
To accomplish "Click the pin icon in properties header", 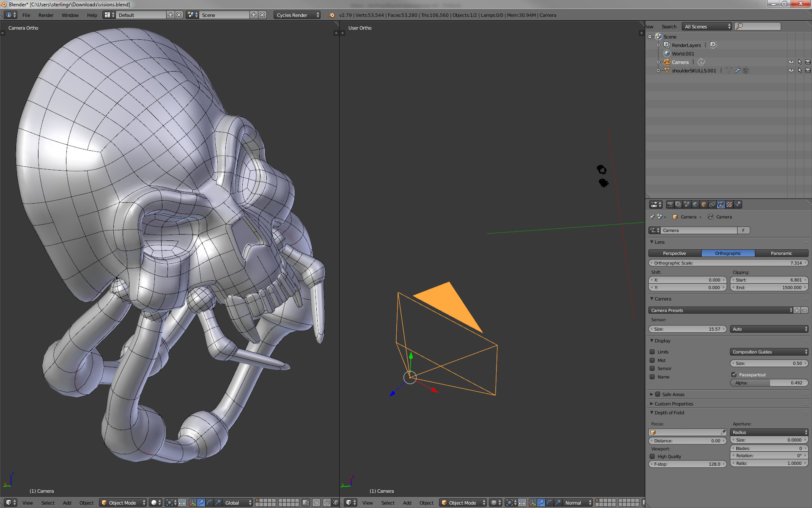I will click(x=652, y=217).
